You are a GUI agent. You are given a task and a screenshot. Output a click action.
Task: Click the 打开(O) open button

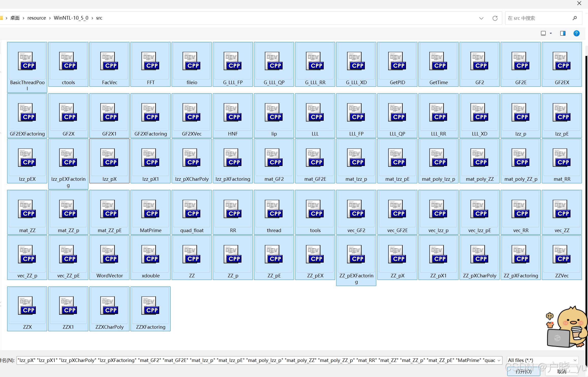tap(523, 371)
